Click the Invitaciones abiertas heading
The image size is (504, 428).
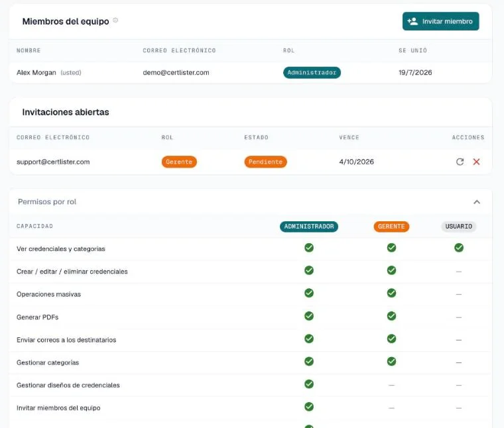click(66, 112)
